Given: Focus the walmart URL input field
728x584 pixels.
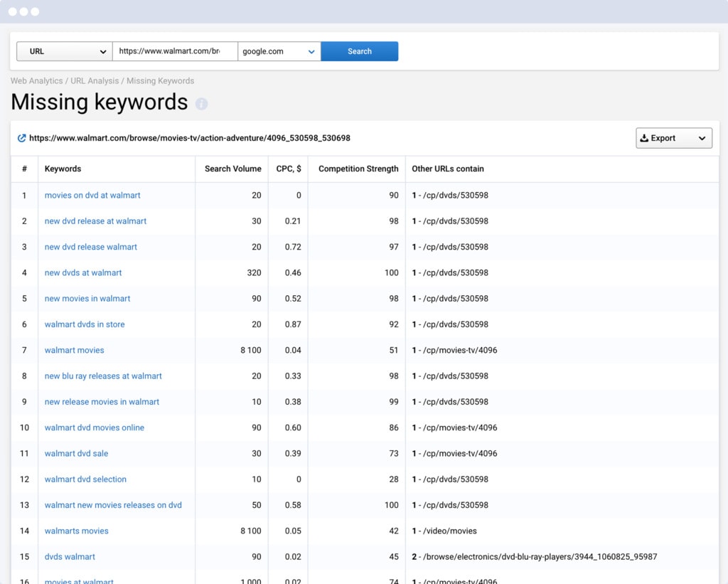Looking at the screenshot, I should [175, 51].
